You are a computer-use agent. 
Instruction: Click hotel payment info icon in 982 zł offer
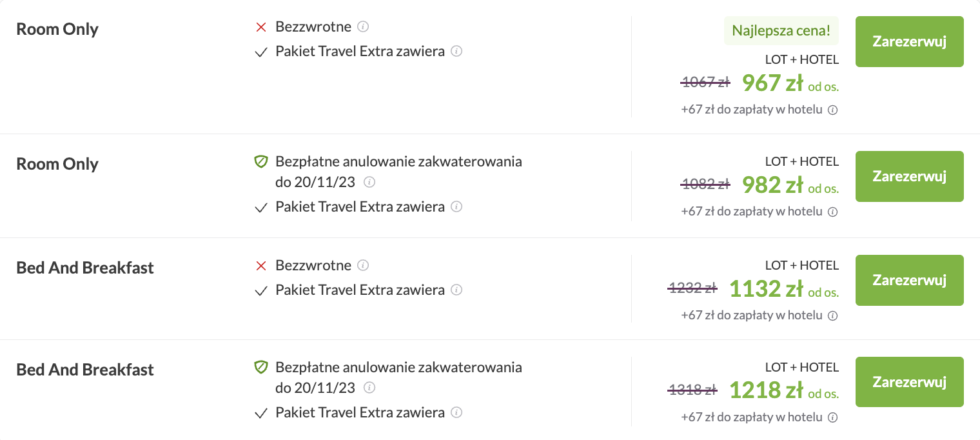[832, 212]
